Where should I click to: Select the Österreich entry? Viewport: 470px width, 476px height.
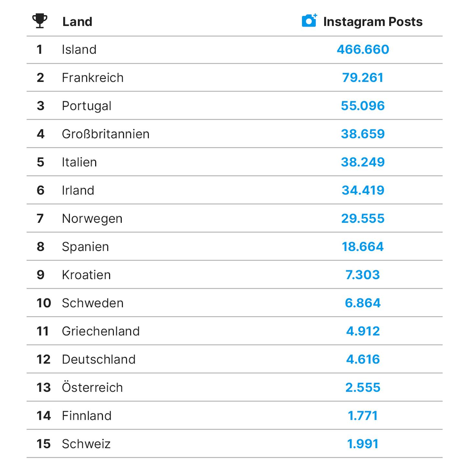point(93,387)
